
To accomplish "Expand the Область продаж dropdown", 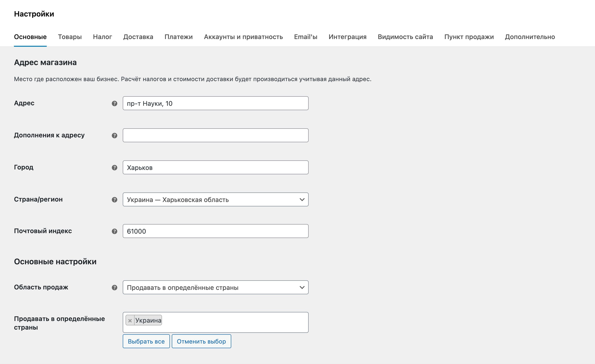I will coord(216,288).
